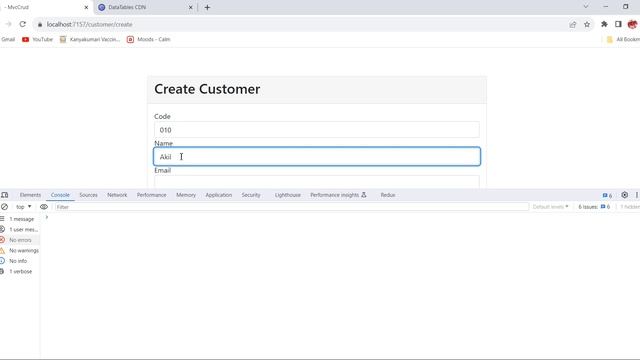Open the Kanyakumari Vaccin bookmark

tap(90, 40)
